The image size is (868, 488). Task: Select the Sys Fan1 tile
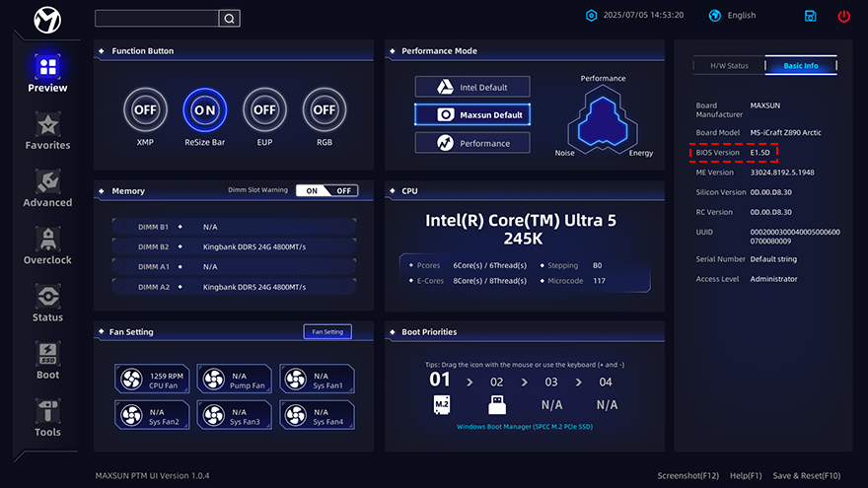[317, 379]
